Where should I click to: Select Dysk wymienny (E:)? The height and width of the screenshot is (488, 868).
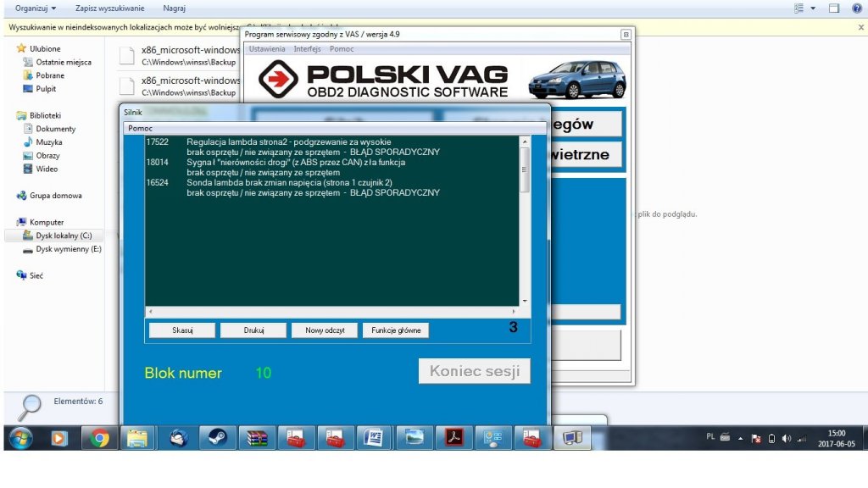[69, 249]
